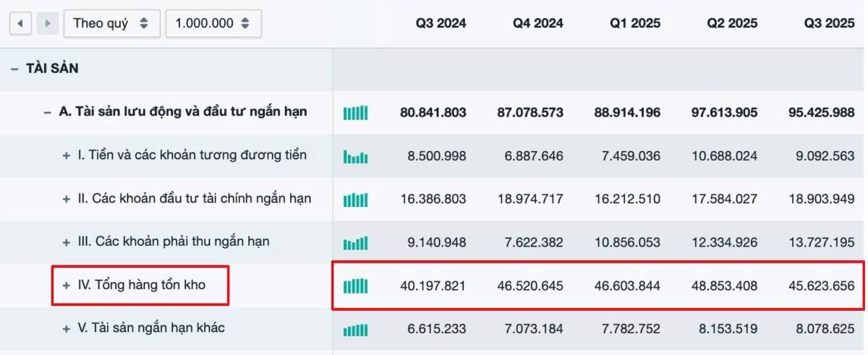Click the Q3 2025 column header
The height and width of the screenshot is (355, 868).
click(x=830, y=23)
